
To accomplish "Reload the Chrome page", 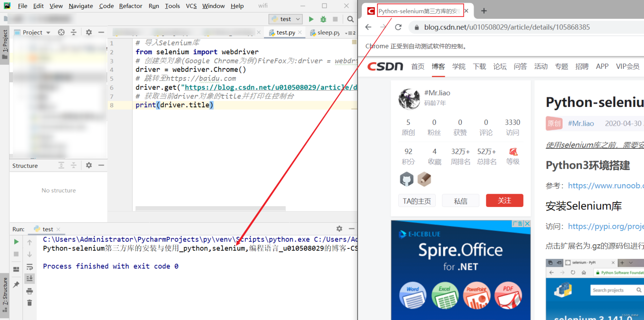I will [398, 27].
